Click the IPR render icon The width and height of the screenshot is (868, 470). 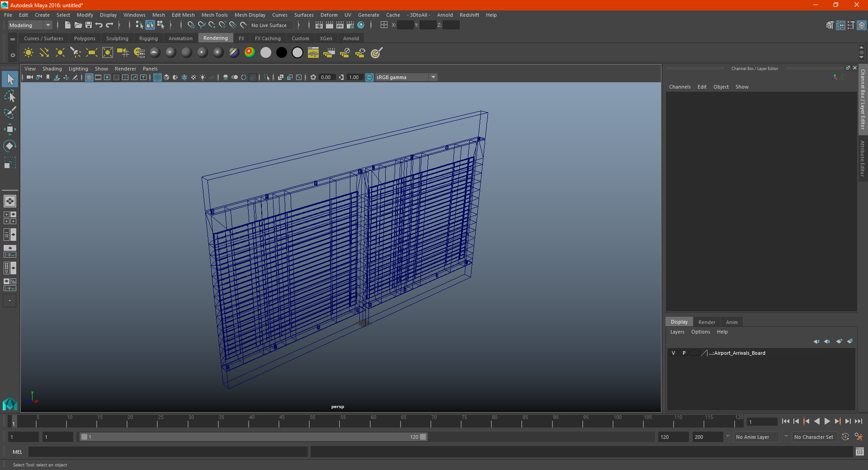click(x=340, y=25)
